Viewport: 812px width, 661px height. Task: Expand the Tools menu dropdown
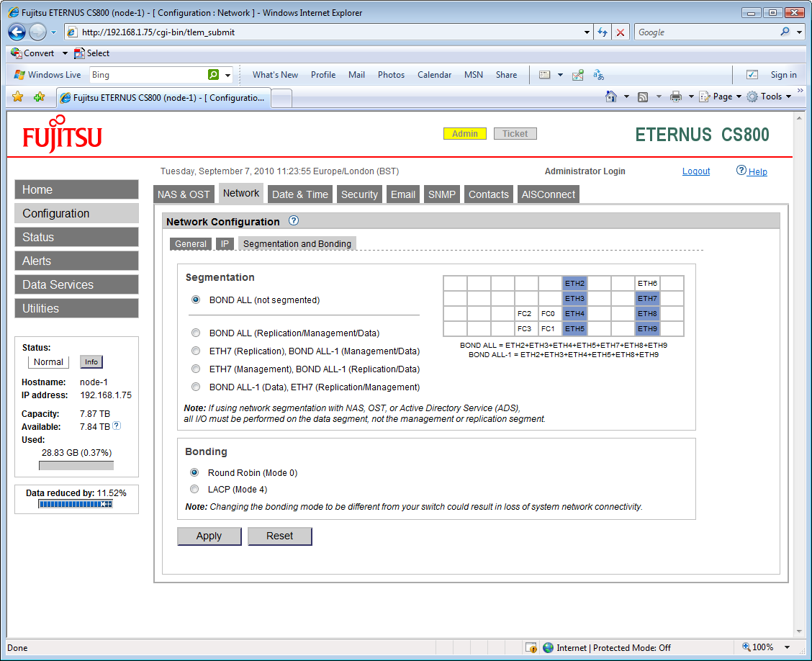click(789, 97)
